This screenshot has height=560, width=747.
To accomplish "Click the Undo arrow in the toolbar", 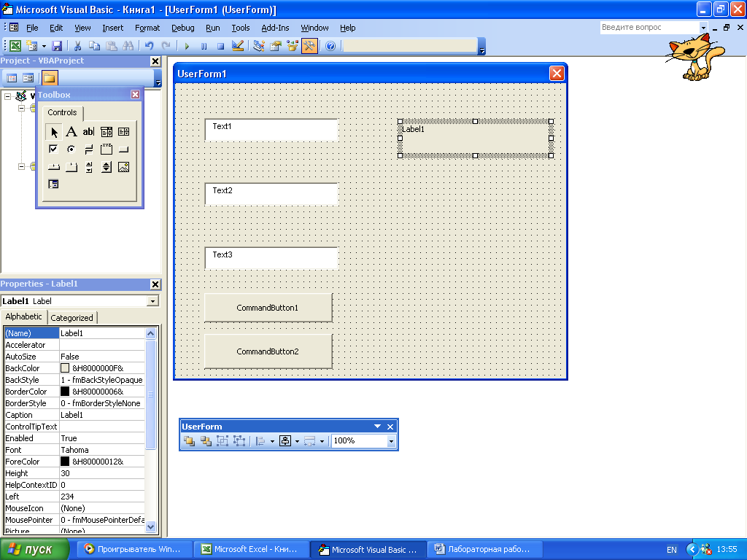I will click(x=149, y=46).
